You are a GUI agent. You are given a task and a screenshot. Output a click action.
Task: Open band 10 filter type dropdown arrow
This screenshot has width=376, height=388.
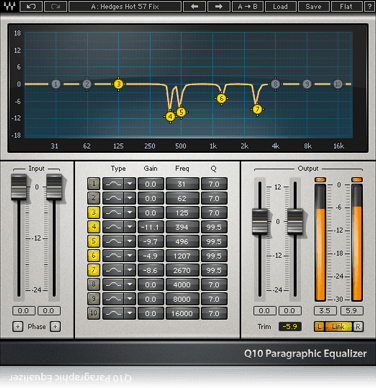tap(129, 313)
